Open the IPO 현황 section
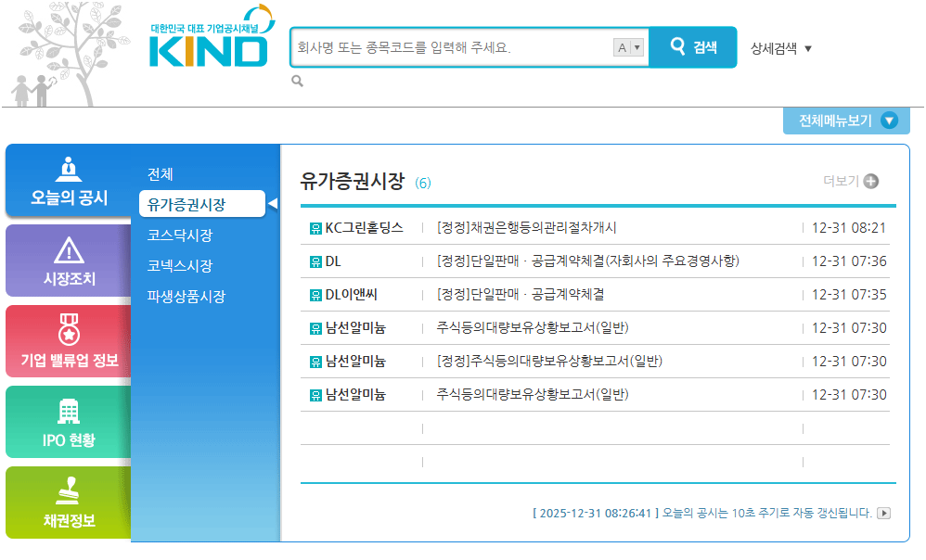 point(69,421)
